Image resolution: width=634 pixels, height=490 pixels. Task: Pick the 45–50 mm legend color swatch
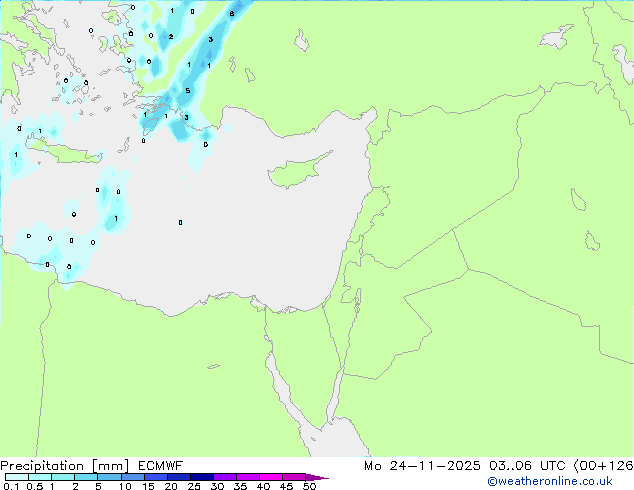(294, 477)
